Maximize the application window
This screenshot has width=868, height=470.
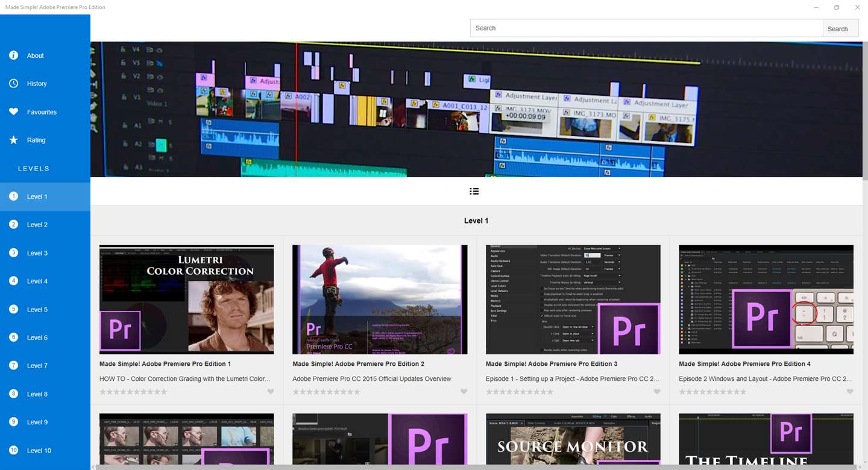point(837,7)
